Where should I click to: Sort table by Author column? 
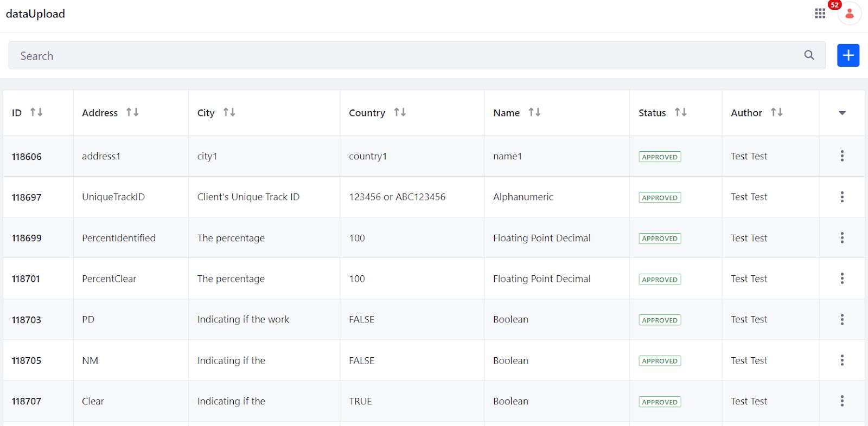pos(776,112)
